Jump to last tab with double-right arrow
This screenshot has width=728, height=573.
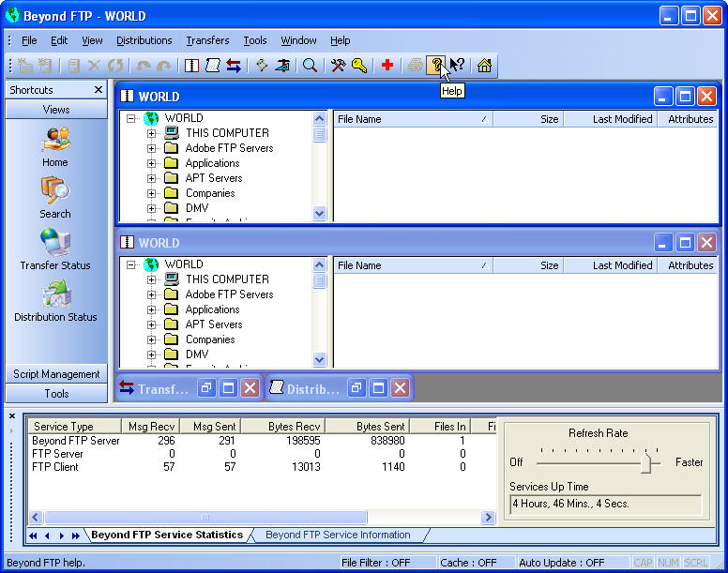click(76, 535)
